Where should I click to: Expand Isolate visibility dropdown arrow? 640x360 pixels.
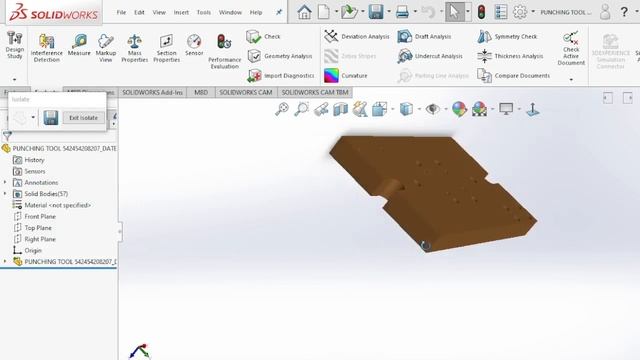coord(33,118)
